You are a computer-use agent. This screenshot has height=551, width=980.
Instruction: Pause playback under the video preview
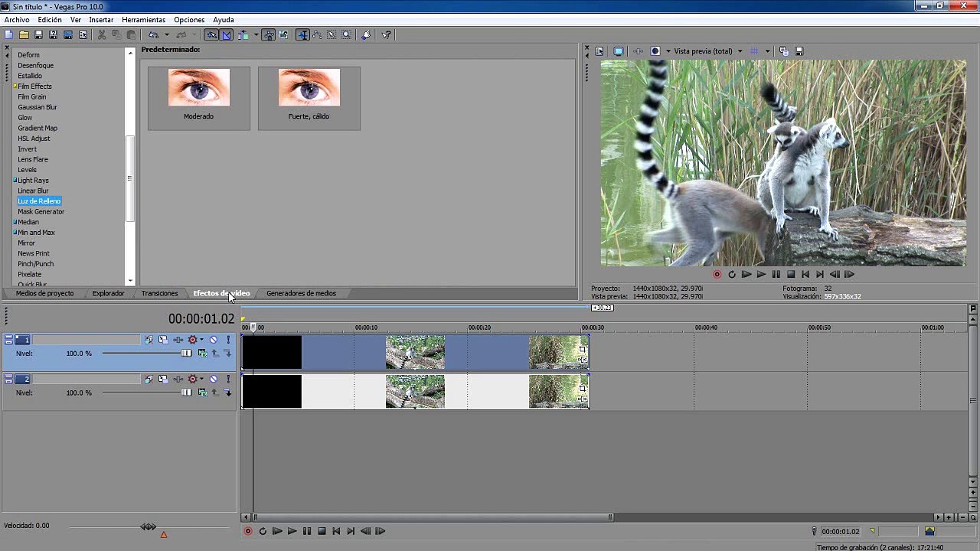pyautogui.click(x=776, y=274)
